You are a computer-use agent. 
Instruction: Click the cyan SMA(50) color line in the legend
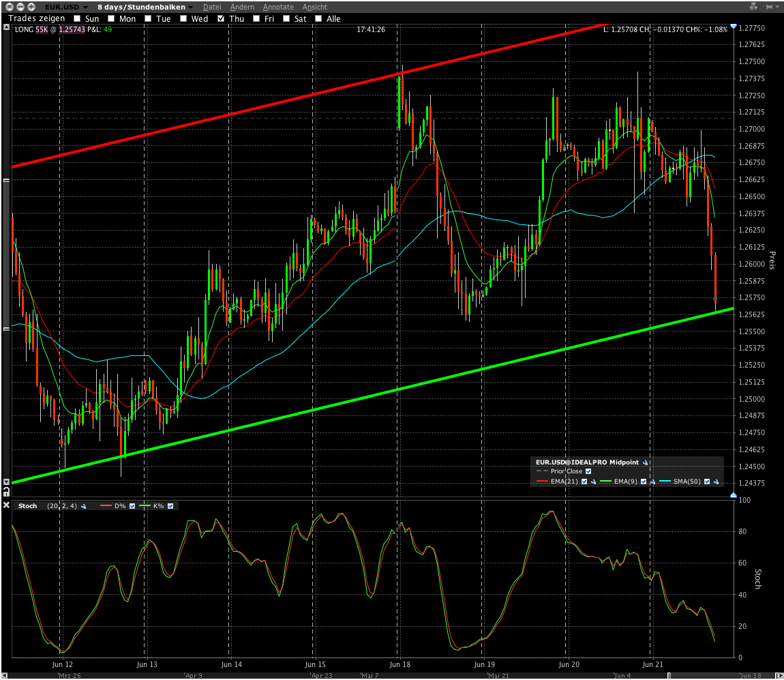coord(665,482)
